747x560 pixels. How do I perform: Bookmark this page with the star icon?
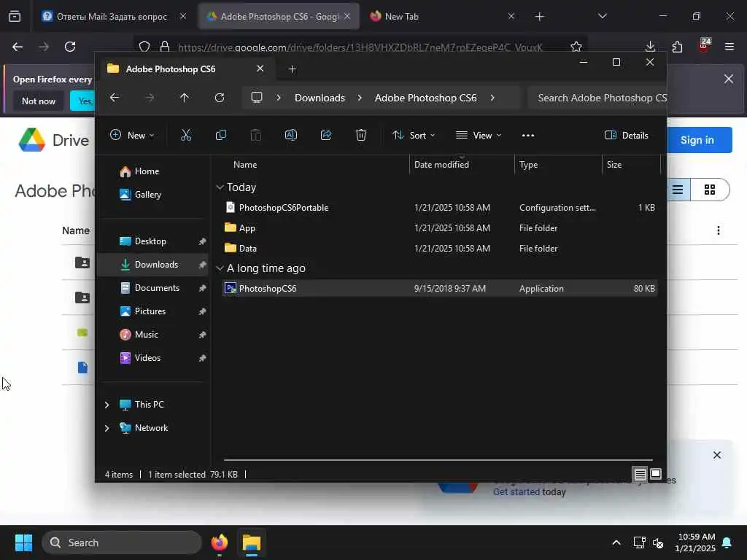[576, 47]
